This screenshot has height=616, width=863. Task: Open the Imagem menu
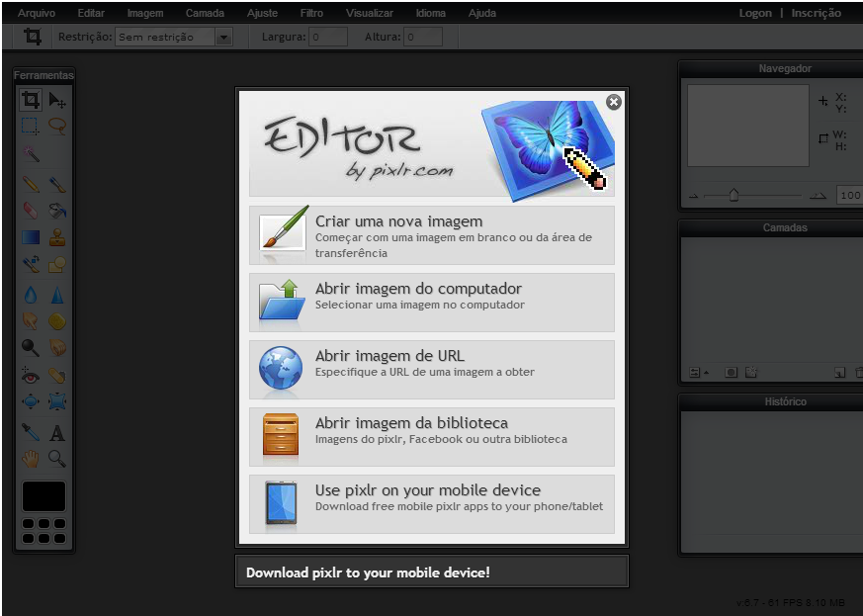point(144,13)
